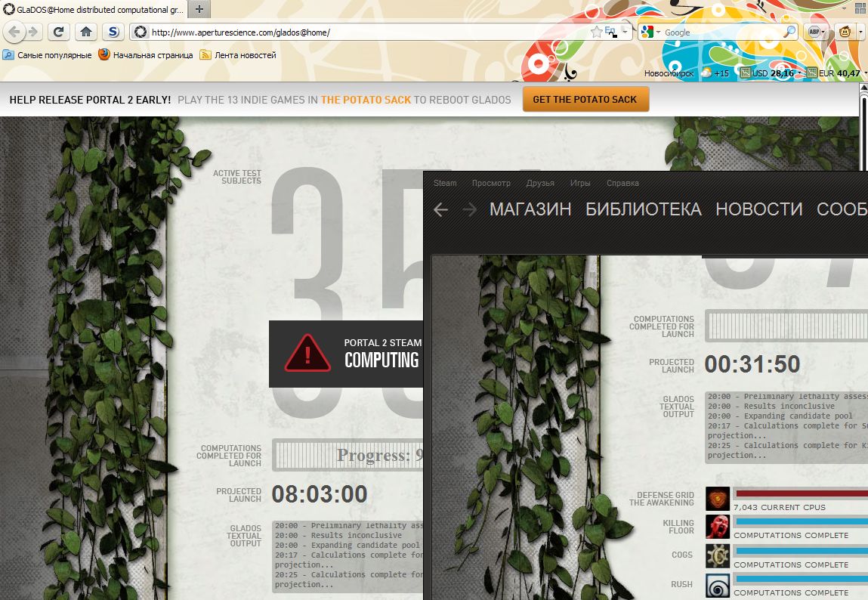
Task: Click the Adblock Plus ABP icon
Action: 814,32
